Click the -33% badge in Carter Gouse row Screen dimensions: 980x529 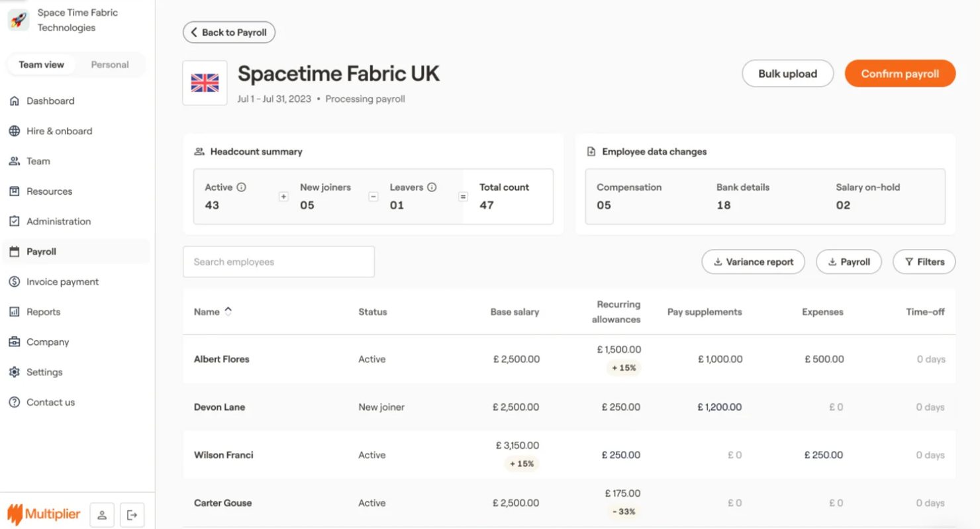pos(624,512)
